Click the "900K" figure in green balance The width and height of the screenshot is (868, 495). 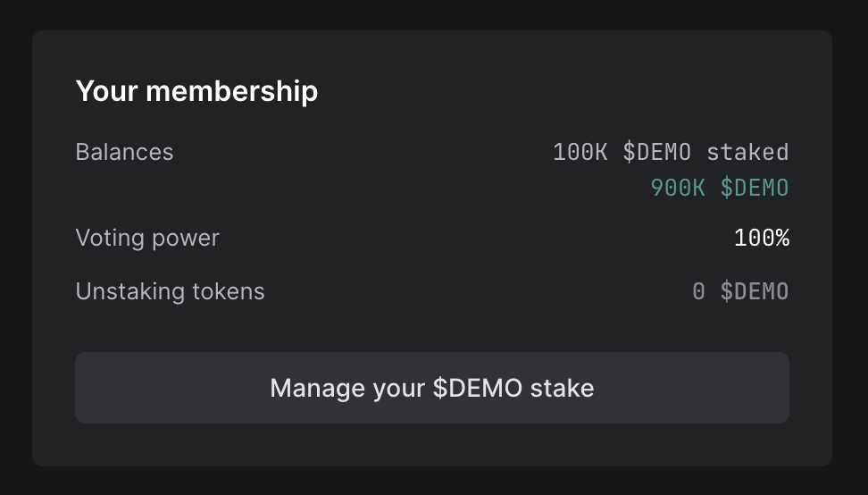(678, 188)
